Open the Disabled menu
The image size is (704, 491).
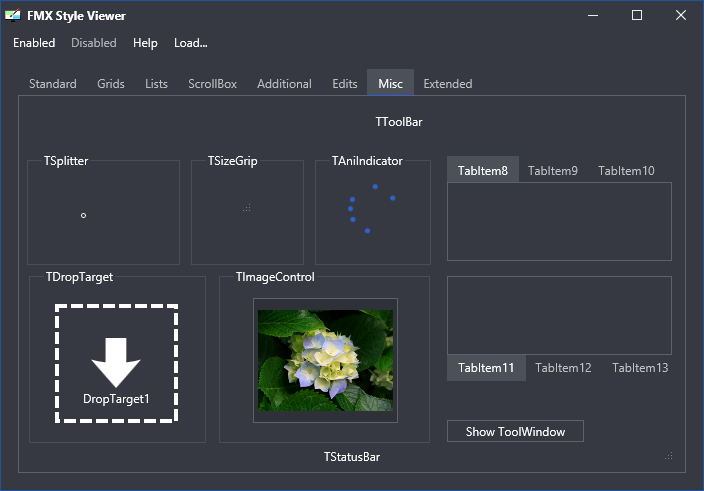[94, 43]
